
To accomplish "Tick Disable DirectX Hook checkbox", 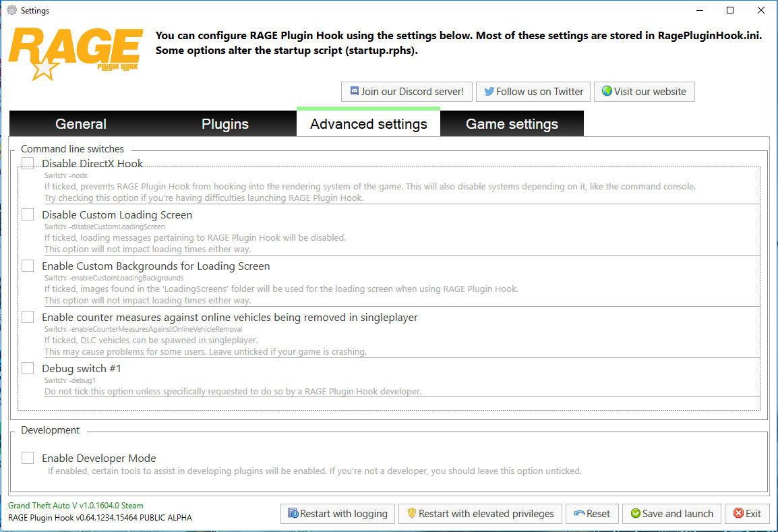I will click(28, 163).
